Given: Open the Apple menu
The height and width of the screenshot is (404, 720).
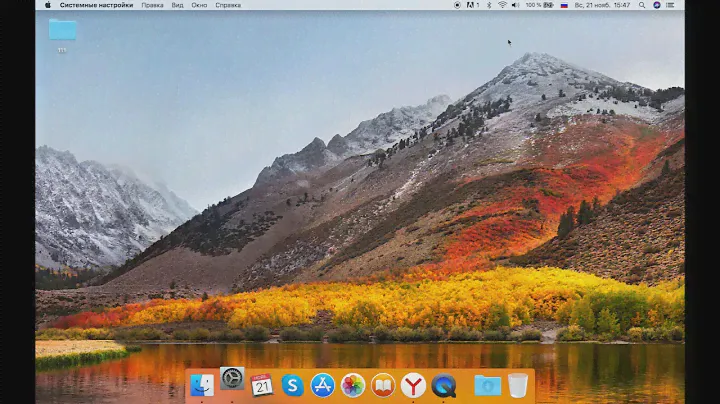Looking at the screenshot, I should (x=48, y=5).
